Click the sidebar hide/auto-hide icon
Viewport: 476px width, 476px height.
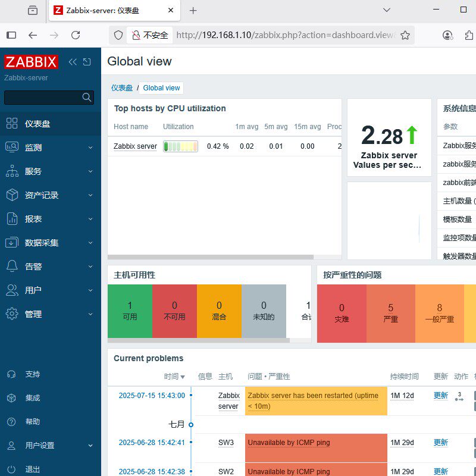pyautogui.click(x=87, y=62)
